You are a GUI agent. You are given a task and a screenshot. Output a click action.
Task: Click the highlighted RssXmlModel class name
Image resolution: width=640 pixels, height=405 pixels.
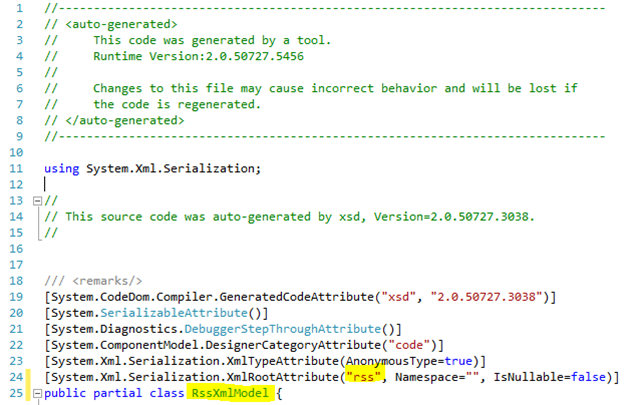(230, 393)
